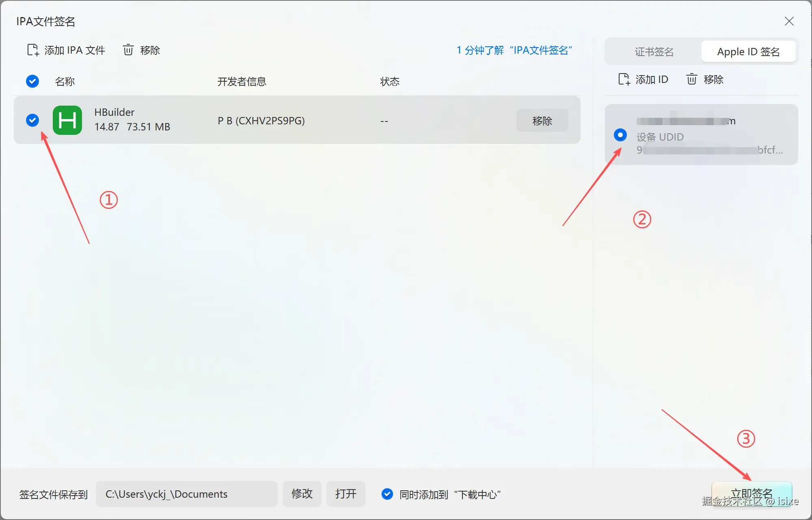Click the Modify save path button
812x520 pixels.
[302, 494]
